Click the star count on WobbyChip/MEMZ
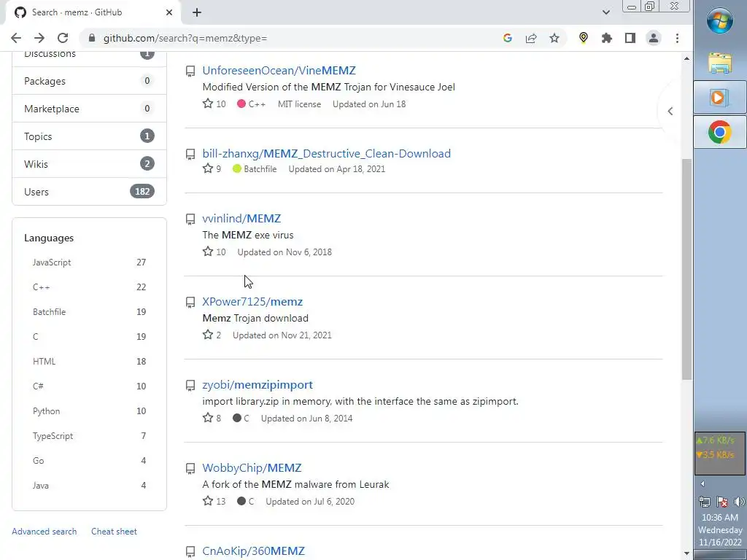747x560 pixels. coord(214,501)
